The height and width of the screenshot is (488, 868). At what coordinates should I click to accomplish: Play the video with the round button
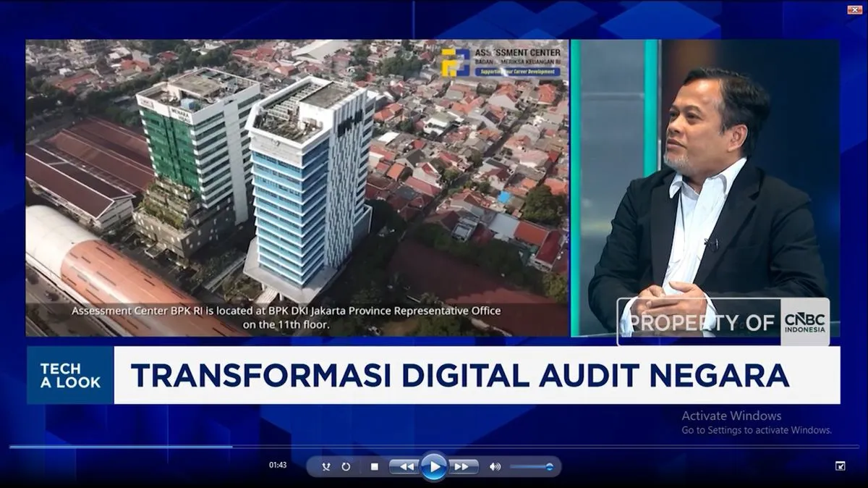[x=433, y=466]
